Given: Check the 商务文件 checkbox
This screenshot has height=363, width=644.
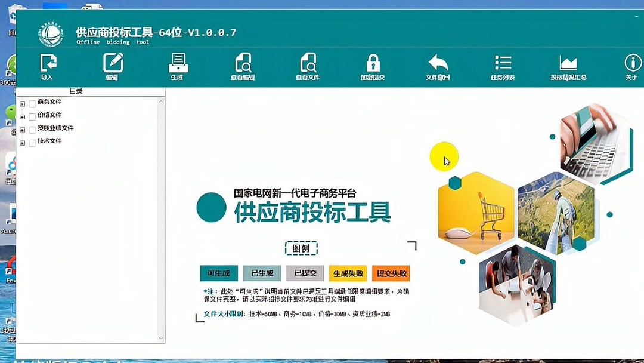Looking at the screenshot, I should 33,102.
